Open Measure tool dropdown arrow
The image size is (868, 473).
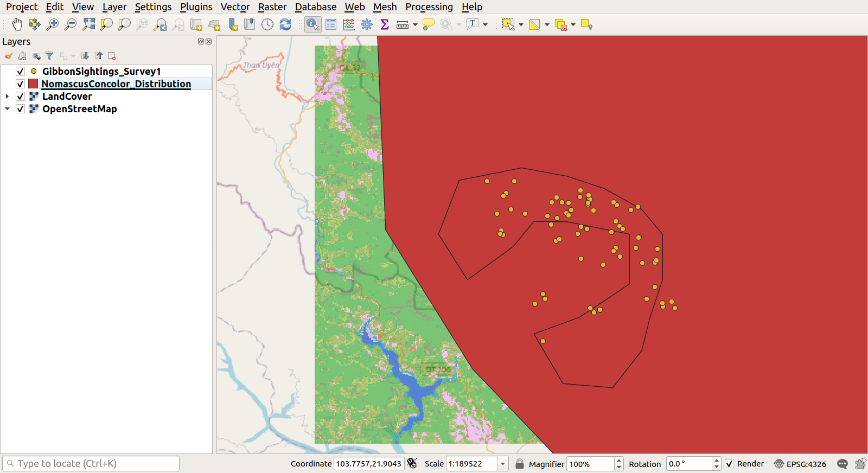415,24
